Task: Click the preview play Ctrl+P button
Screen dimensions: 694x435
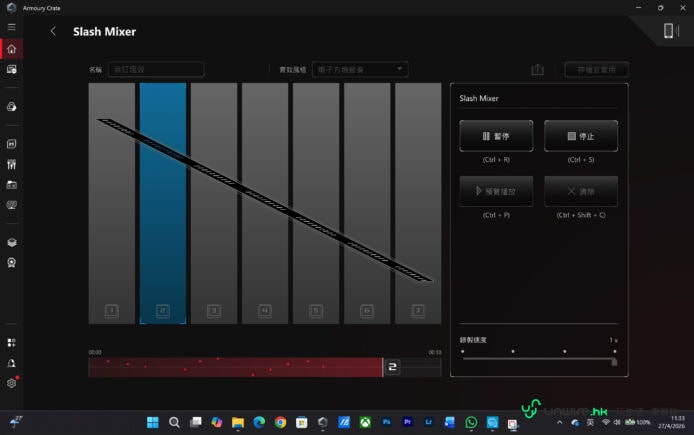Action: click(x=496, y=191)
